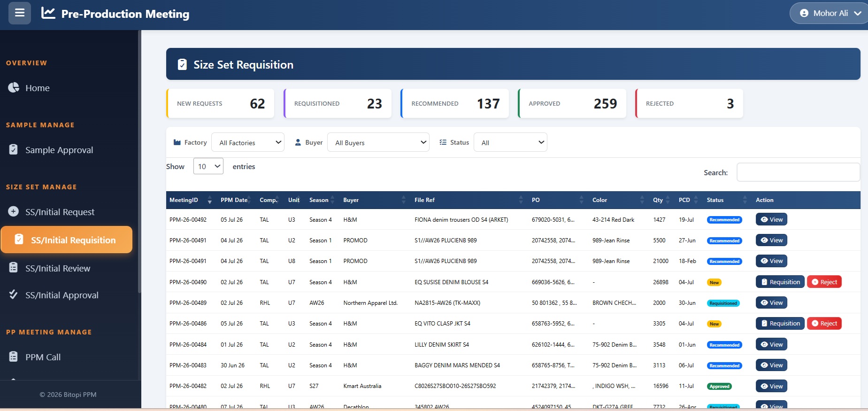
Task: Click the Rejected 3 stat card
Action: (x=689, y=103)
